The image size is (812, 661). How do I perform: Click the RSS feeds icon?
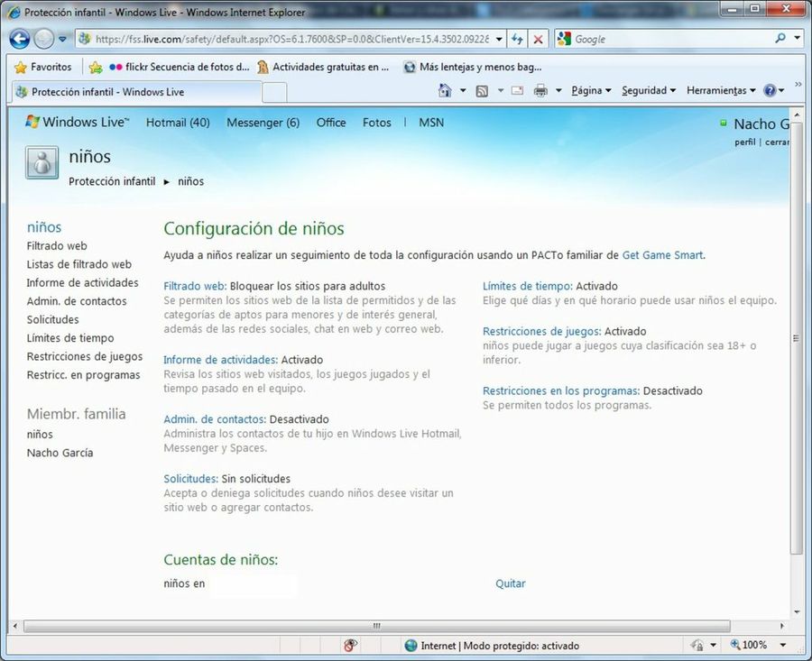(483, 91)
